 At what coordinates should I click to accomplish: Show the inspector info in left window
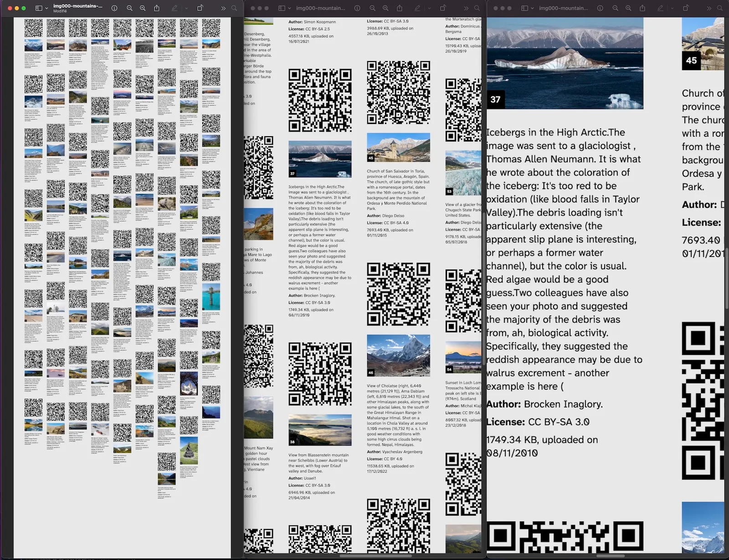114,8
